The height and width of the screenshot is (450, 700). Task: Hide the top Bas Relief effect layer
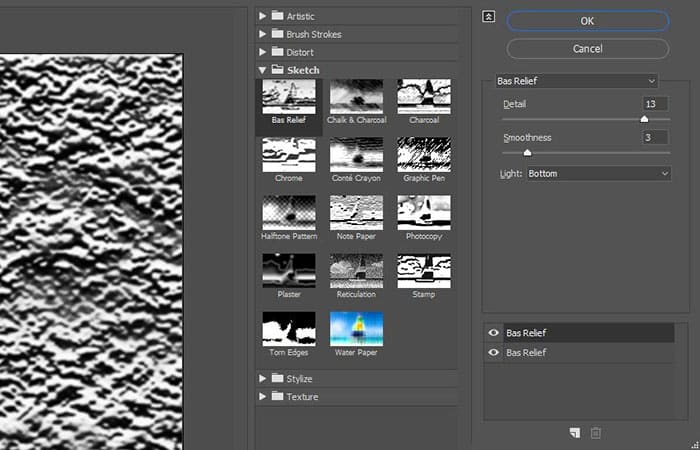click(493, 333)
